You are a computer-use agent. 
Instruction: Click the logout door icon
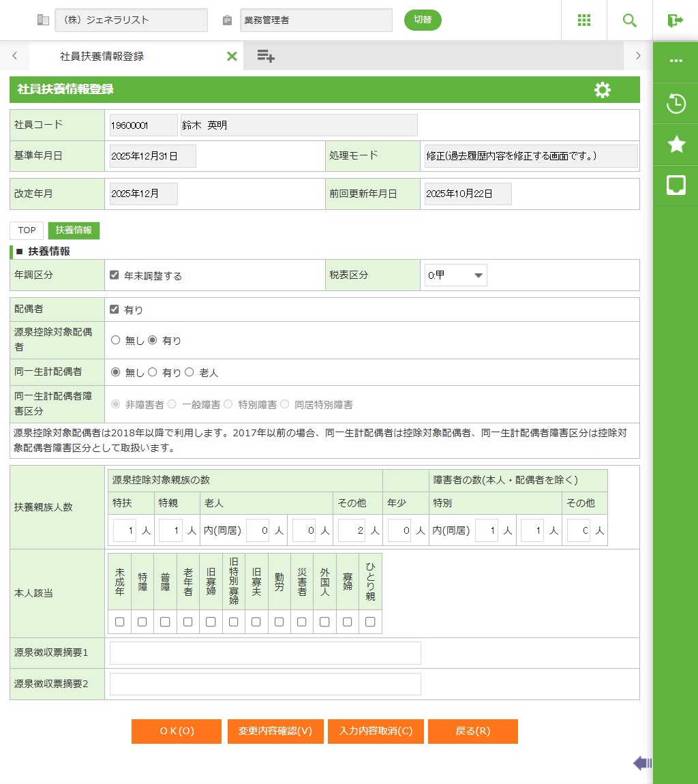676,20
